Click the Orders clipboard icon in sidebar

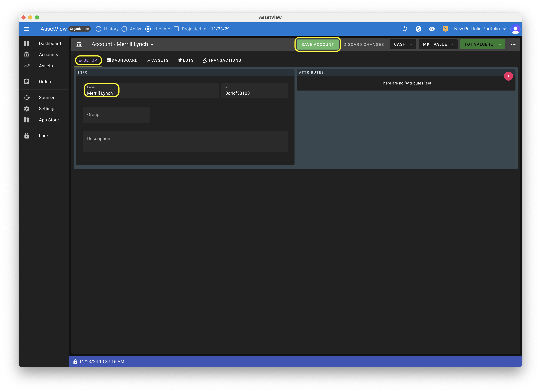27,81
